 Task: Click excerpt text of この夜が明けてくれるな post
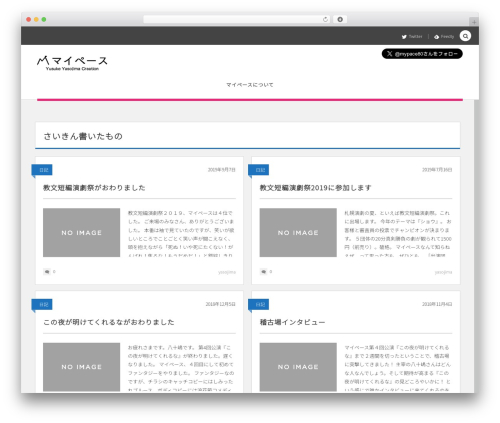(x=181, y=368)
